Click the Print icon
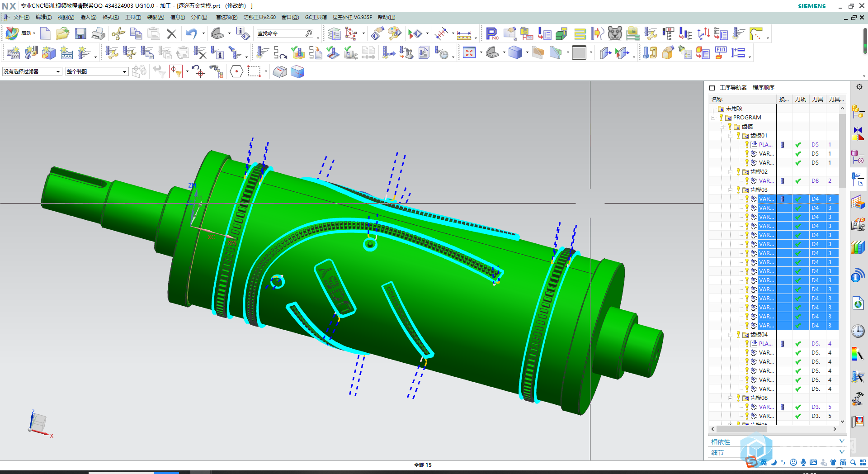The height and width of the screenshot is (474, 868). click(98, 33)
